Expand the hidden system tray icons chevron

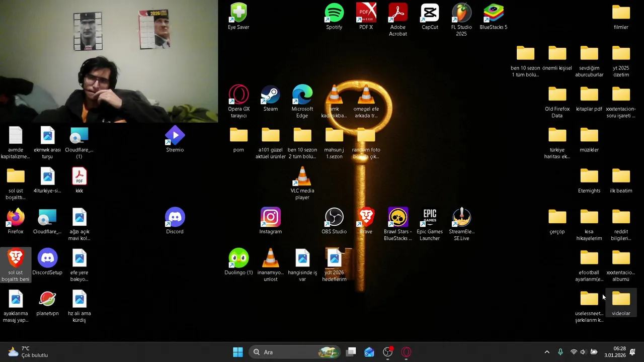(547, 352)
